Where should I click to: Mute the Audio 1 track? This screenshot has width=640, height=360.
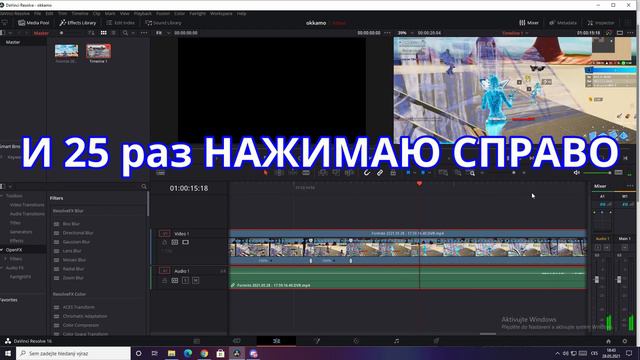pyautogui.click(x=196, y=280)
